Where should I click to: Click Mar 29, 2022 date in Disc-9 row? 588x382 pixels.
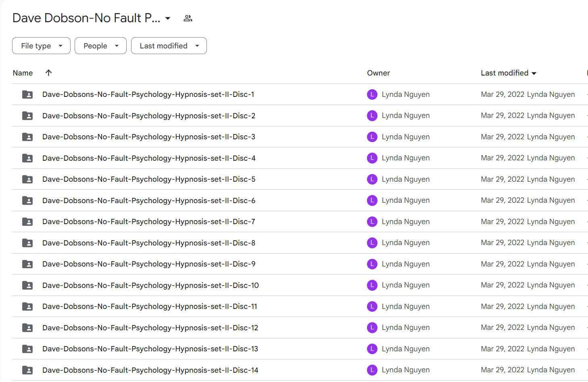(x=503, y=264)
